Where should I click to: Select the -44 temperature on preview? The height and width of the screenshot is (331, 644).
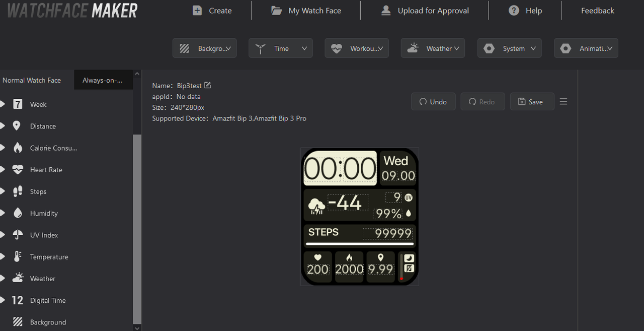pyautogui.click(x=348, y=203)
